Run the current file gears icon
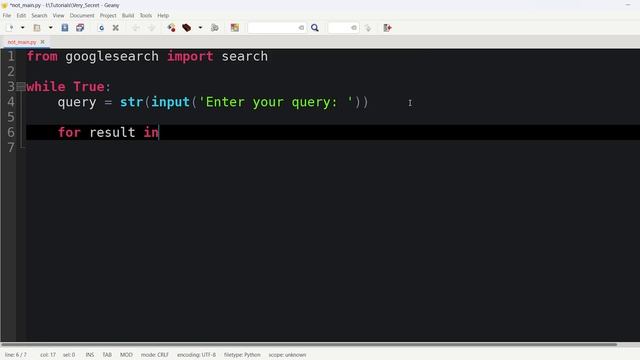The height and width of the screenshot is (360, 640). click(215, 28)
